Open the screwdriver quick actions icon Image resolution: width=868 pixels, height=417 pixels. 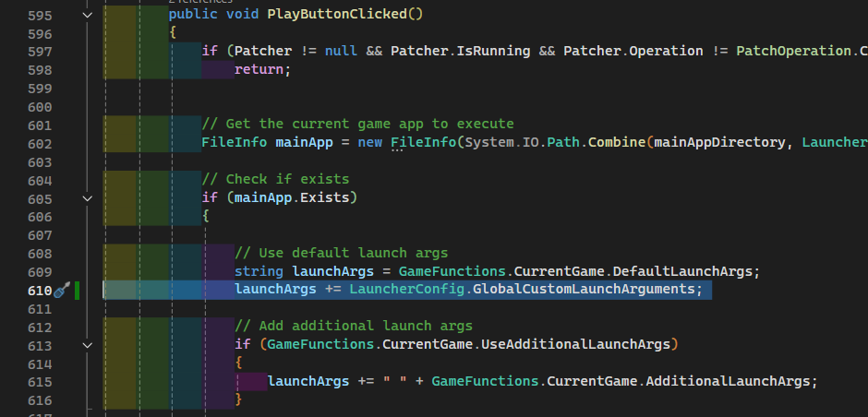[62, 291]
